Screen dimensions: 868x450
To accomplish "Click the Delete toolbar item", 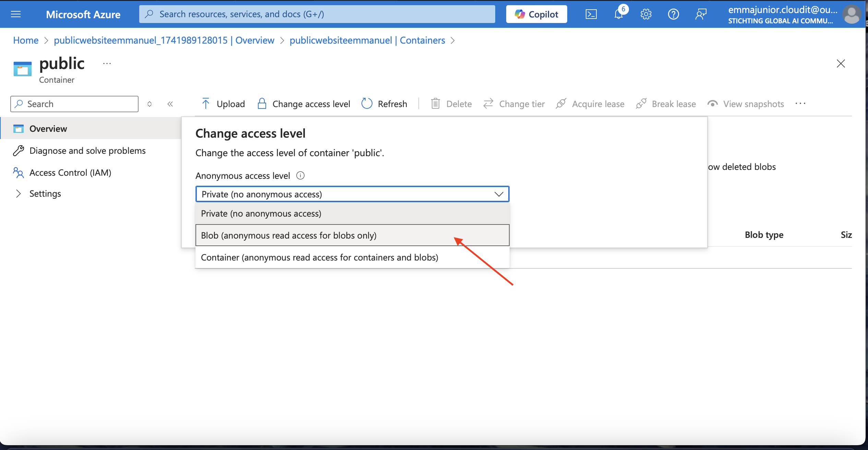I will [x=451, y=104].
